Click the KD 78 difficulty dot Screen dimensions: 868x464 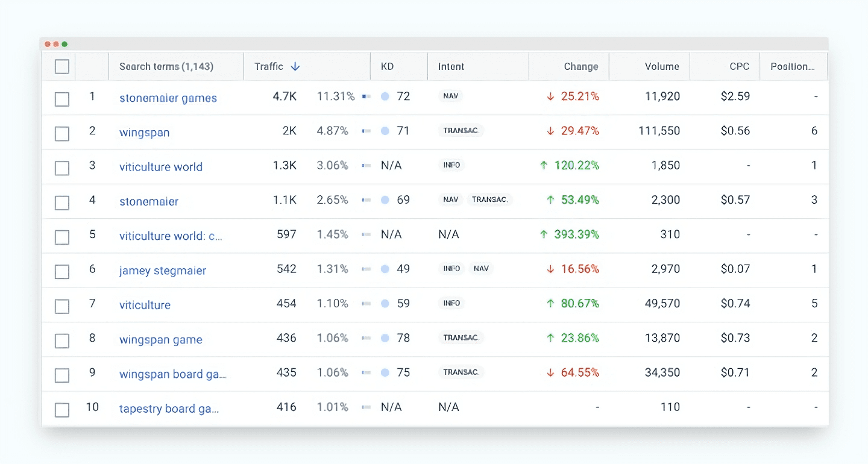[385, 338]
